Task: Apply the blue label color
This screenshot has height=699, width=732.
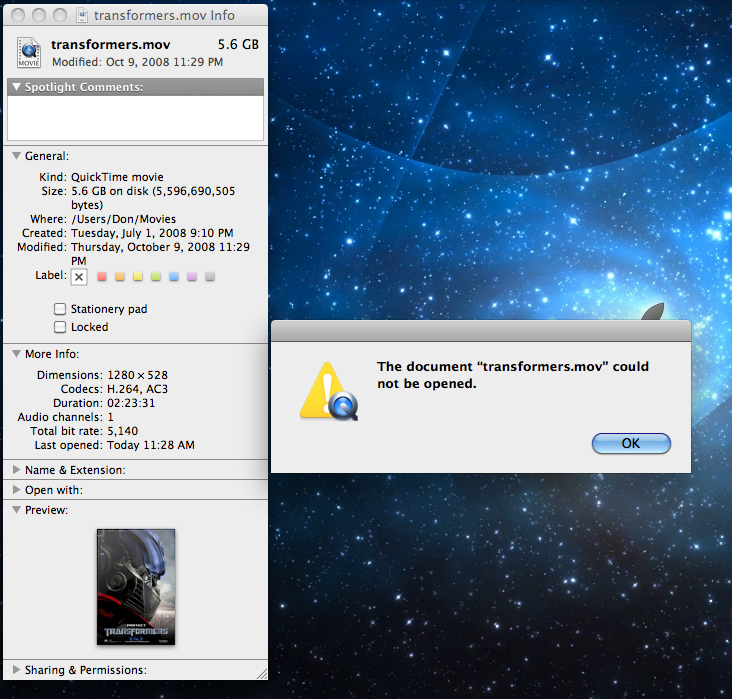Action: (174, 276)
